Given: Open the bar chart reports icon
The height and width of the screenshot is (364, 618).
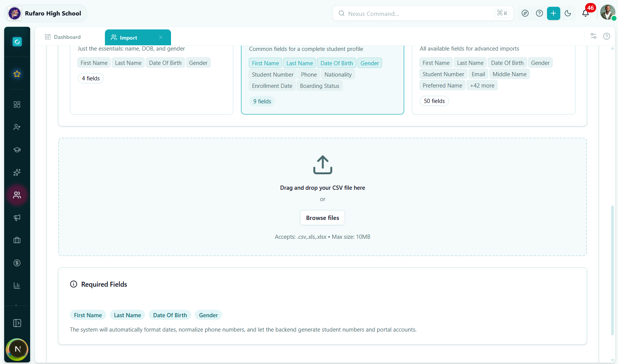Looking at the screenshot, I should tap(17, 286).
